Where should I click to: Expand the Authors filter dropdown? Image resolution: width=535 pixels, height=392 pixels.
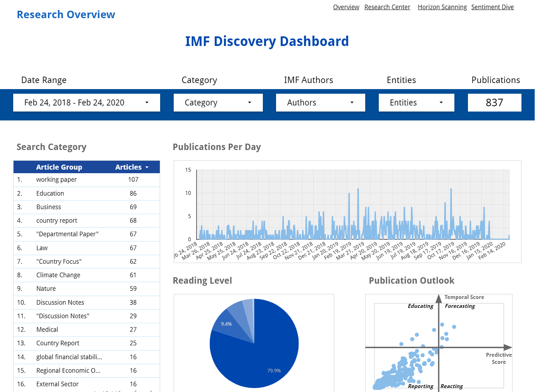321,103
